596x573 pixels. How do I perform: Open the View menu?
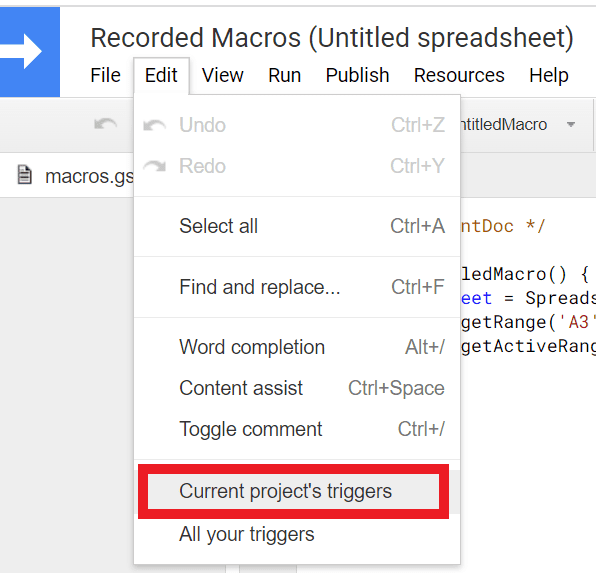coord(222,75)
